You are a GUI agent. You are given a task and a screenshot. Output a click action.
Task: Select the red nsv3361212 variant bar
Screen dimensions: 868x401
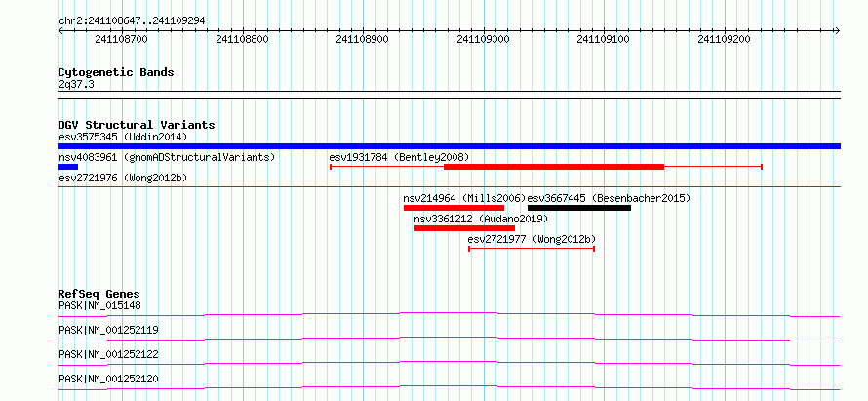464,228
